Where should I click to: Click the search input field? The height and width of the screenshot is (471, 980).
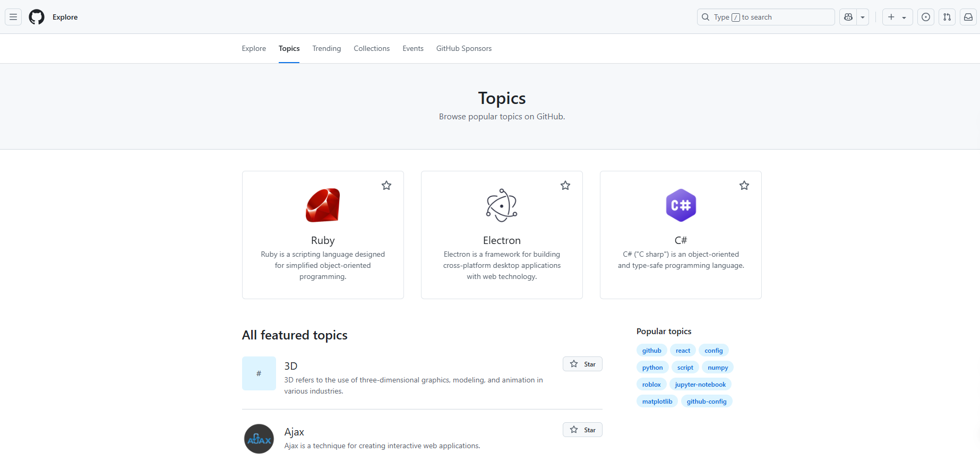click(766, 17)
